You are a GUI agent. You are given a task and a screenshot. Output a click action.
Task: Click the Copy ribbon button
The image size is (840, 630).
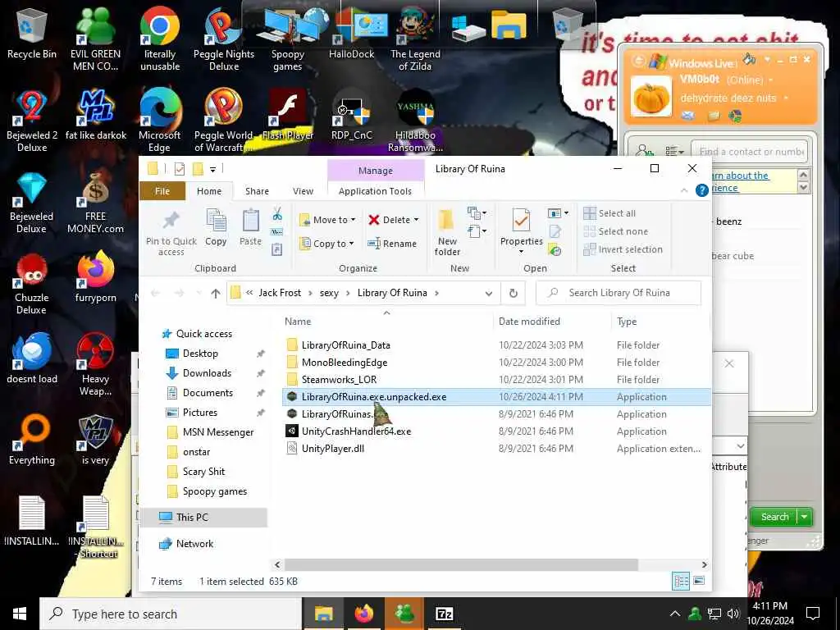pos(216,228)
